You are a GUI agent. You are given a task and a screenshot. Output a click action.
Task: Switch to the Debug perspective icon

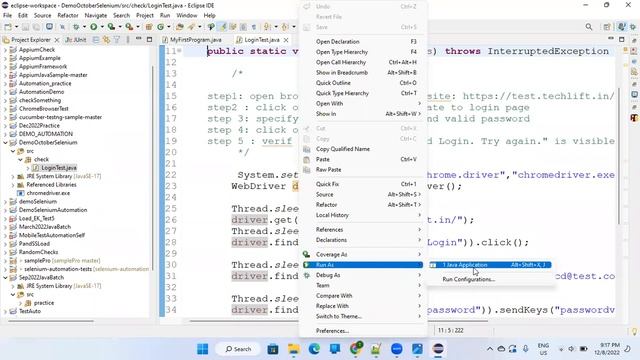coord(633,27)
